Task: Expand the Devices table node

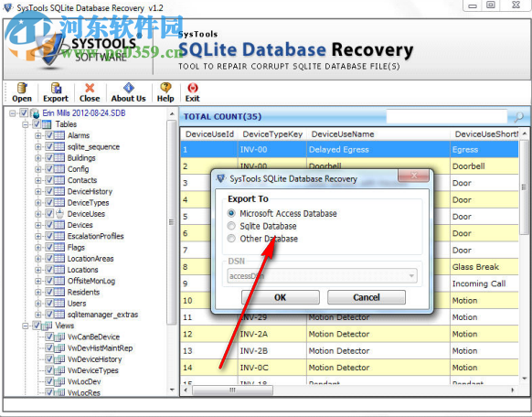Action: (38, 225)
